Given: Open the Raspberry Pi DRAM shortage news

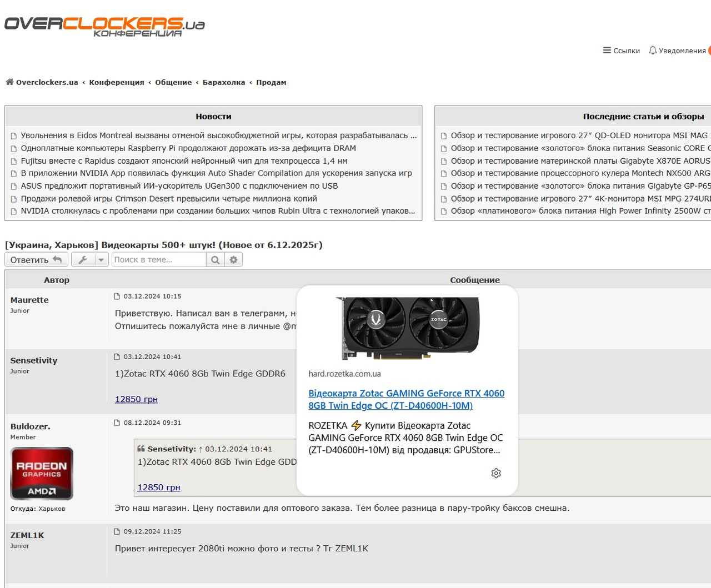Looking at the screenshot, I should 188,148.
